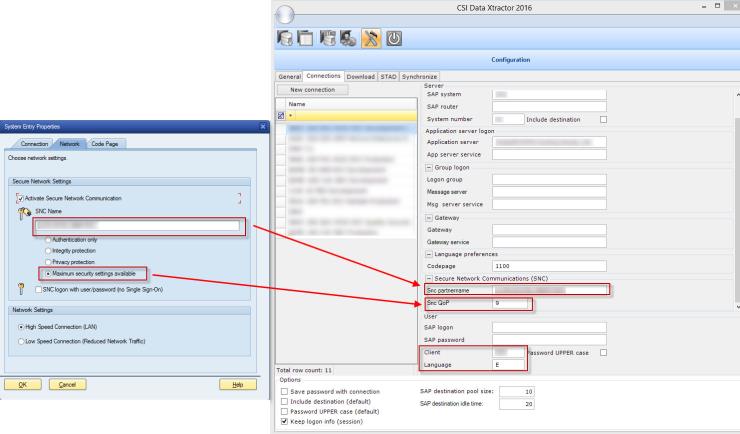Image resolution: width=740 pixels, height=434 pixels.
Task: Collapse the Group logon section
Action: tap(429, 167)
